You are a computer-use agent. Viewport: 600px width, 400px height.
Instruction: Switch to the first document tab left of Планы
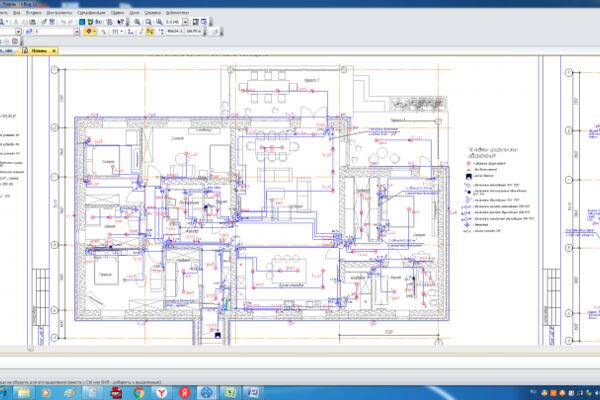click(x=8, y=51)
